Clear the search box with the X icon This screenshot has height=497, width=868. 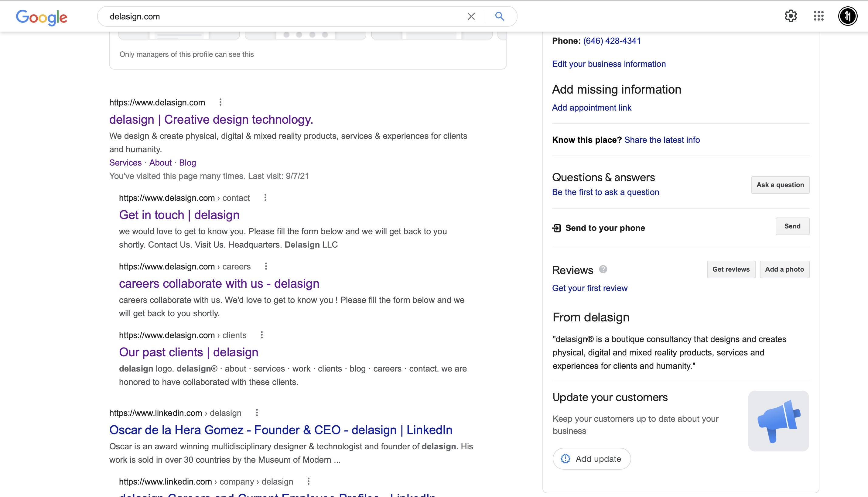tap(471, 16)
